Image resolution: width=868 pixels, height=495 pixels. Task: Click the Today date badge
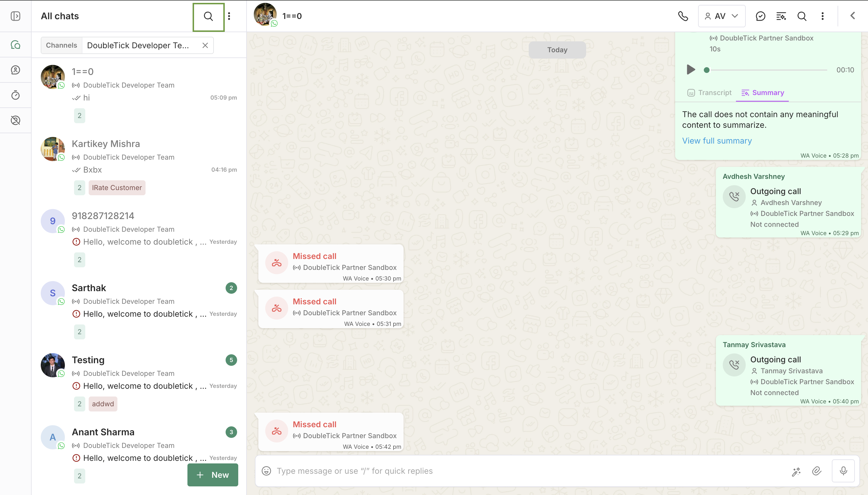click(557, 50)
